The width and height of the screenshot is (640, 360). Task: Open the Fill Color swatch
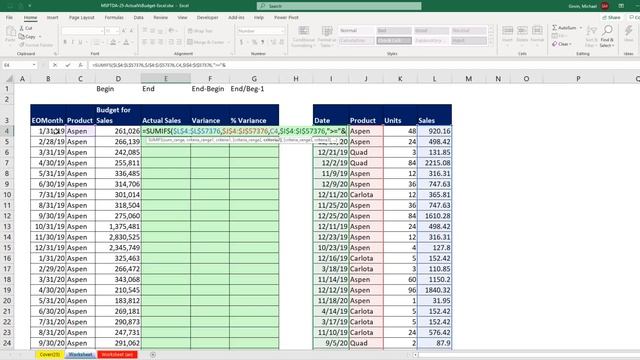point(113,42)
